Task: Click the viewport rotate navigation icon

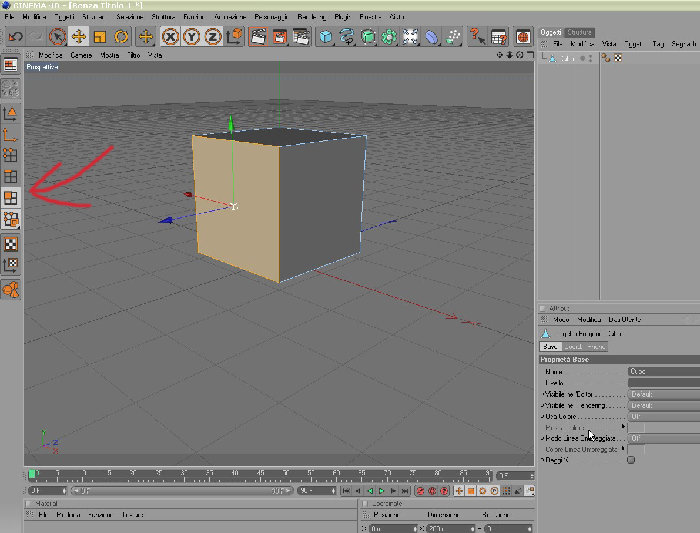Action: click(520, 55)
